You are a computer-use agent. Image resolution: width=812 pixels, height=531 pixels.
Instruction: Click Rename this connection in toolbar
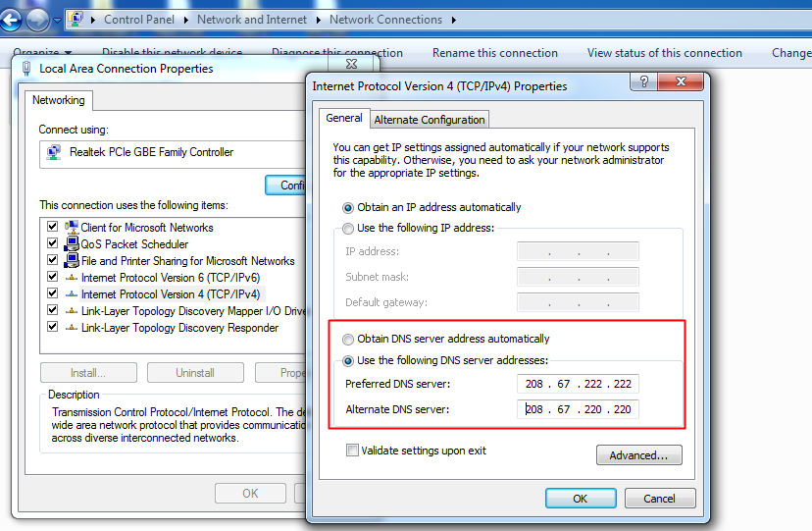494,53
